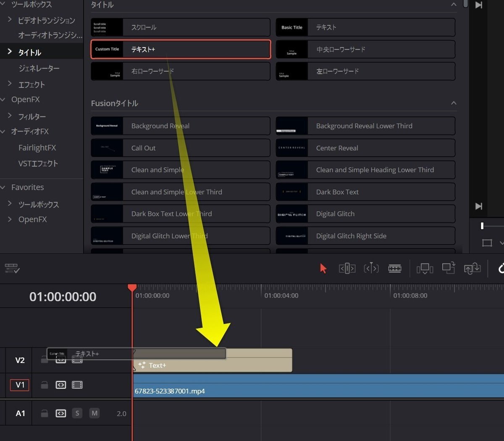504x441 pixels.
Task: Toggle auto select on V1 track
Action: (61, 385)
